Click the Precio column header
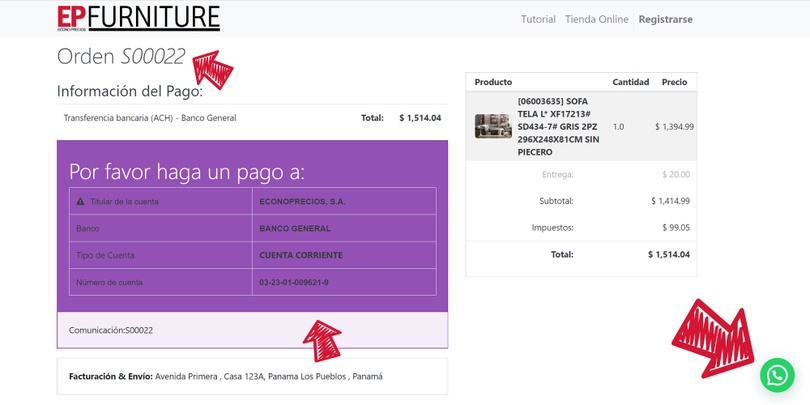Image resolution: width=810 pixels, height=405 pixels. (x=675, y=82)
